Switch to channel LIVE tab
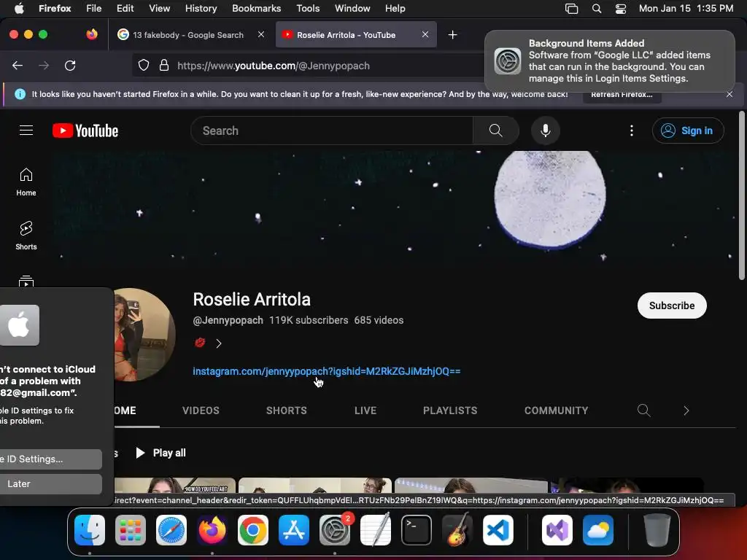The width and height of the screenshot is (747, 560). point(365,411)
